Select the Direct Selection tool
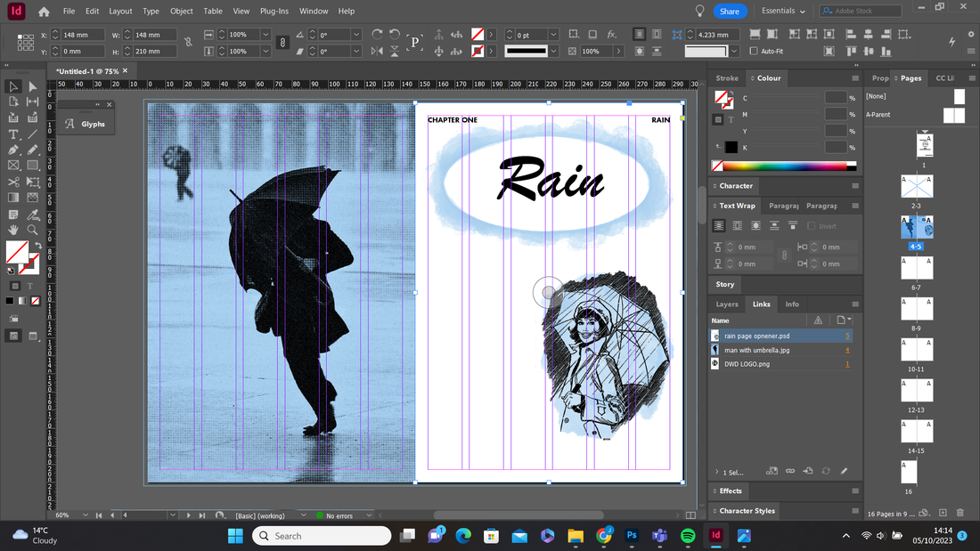This screenshot has height=551, width=980. (x=32, y=87)
